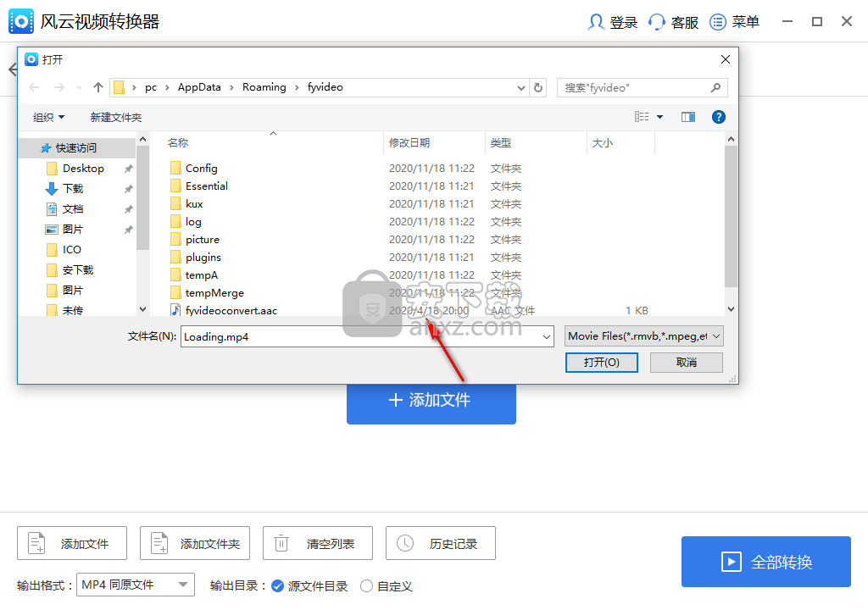Image resolution: width=868 pixels, height=610 pixels.
Task: Open the ICO folder in sidebar
Action: click(x=71, y=250)
